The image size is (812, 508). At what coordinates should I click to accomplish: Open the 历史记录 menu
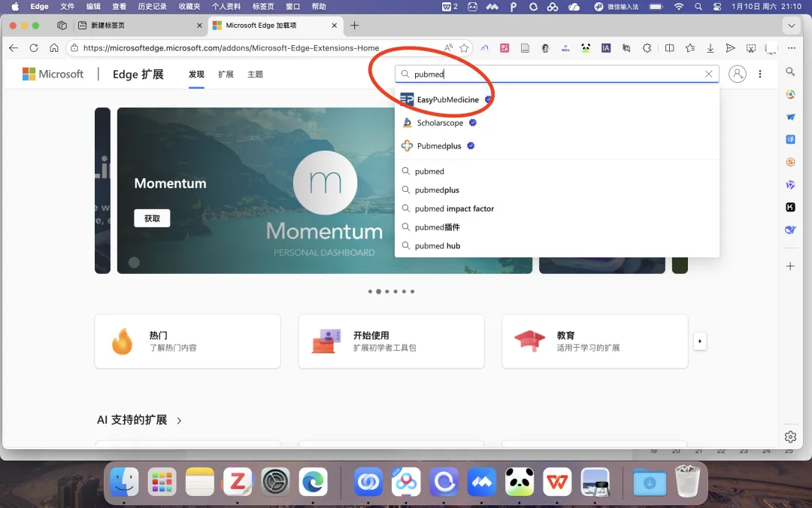152,6
